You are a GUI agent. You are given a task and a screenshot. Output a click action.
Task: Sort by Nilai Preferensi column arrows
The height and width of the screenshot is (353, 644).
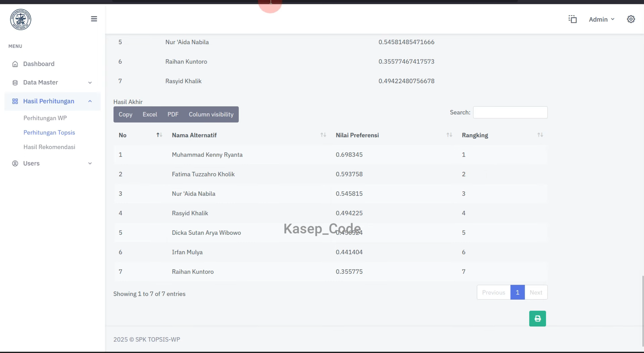point(449,135)
